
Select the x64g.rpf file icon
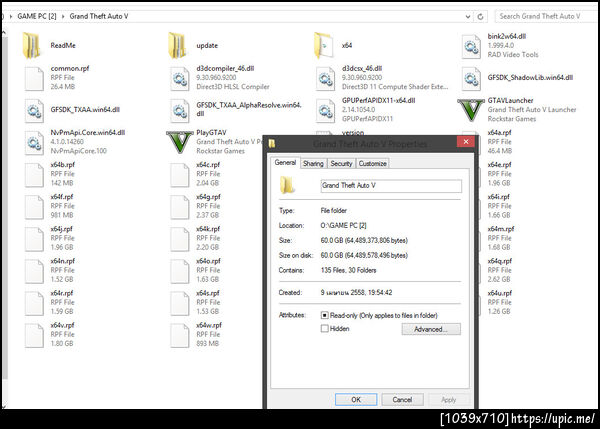[x=179, y=207]
